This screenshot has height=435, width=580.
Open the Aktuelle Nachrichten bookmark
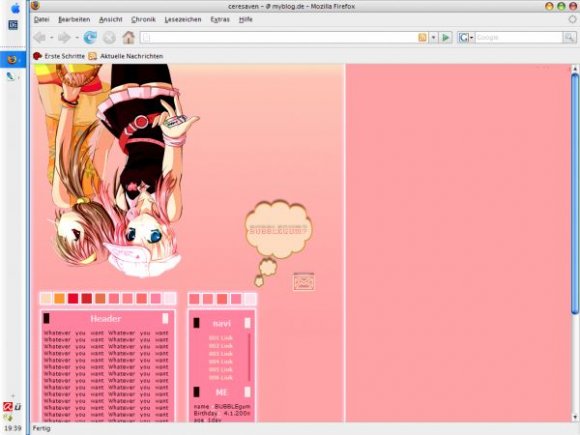(x=132, y=56)
